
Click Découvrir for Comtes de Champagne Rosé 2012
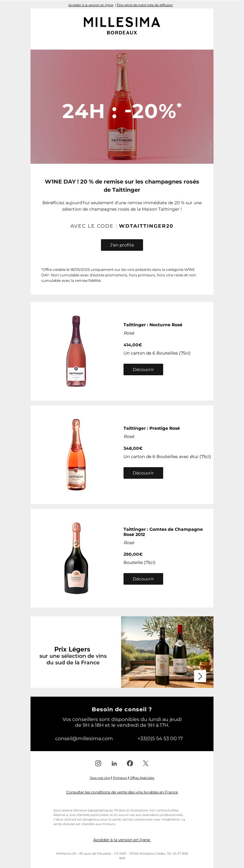pos(143,579)
